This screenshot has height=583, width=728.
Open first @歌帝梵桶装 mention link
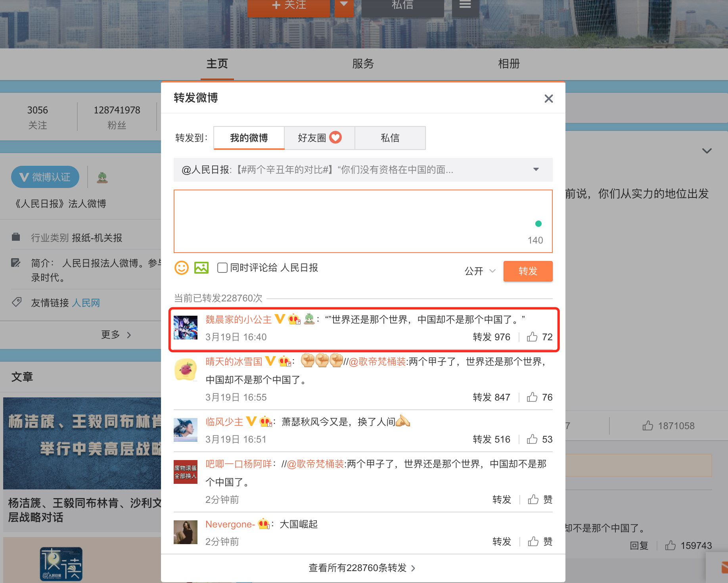click(x=377, y=361)
